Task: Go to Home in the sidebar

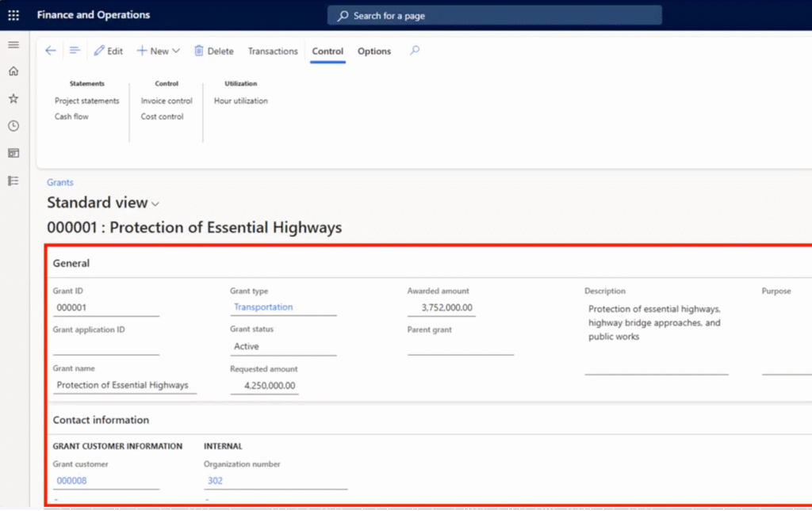Action: click(x=13, y=71)
